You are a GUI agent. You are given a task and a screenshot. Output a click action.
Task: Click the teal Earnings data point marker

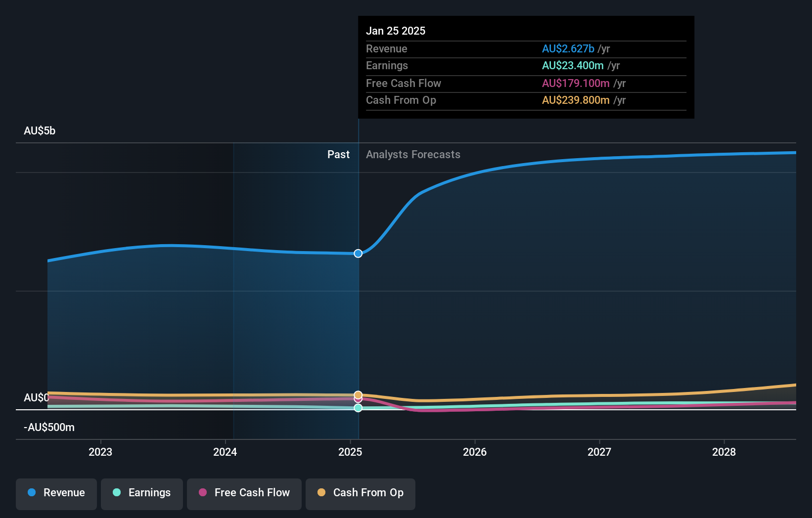(358, 408)
